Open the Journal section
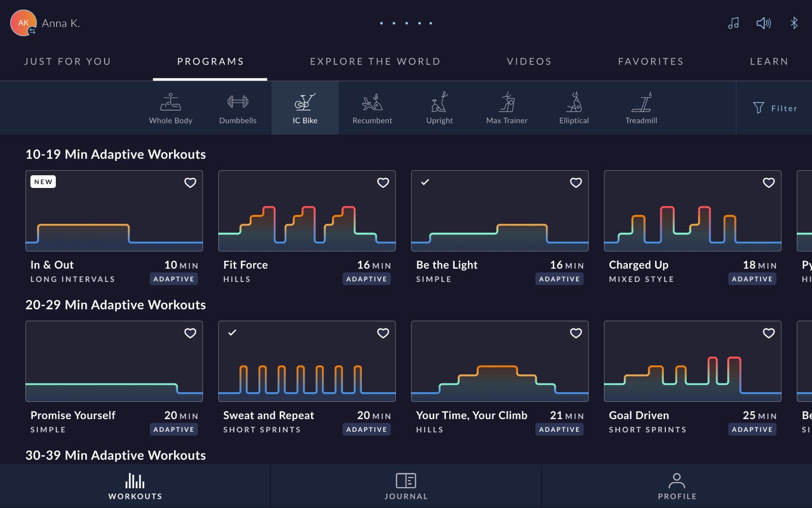The image size is (812, 508). click(x=406, y=486)
